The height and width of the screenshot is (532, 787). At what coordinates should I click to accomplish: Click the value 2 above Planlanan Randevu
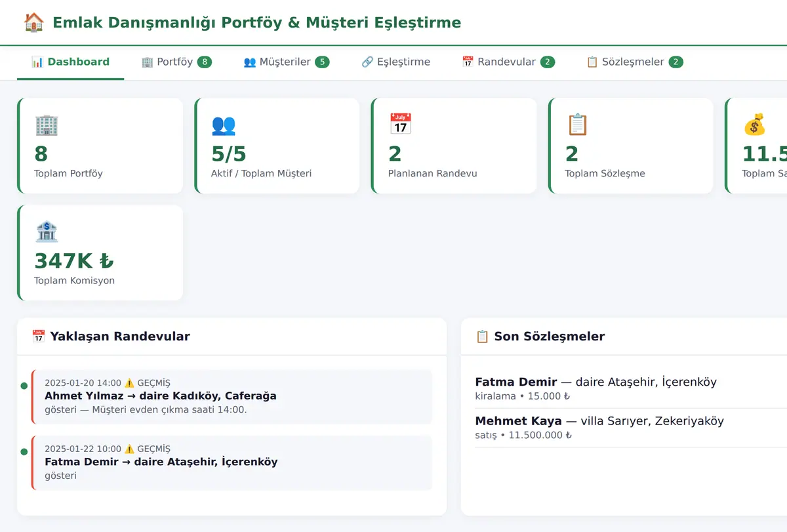point(395,153)
